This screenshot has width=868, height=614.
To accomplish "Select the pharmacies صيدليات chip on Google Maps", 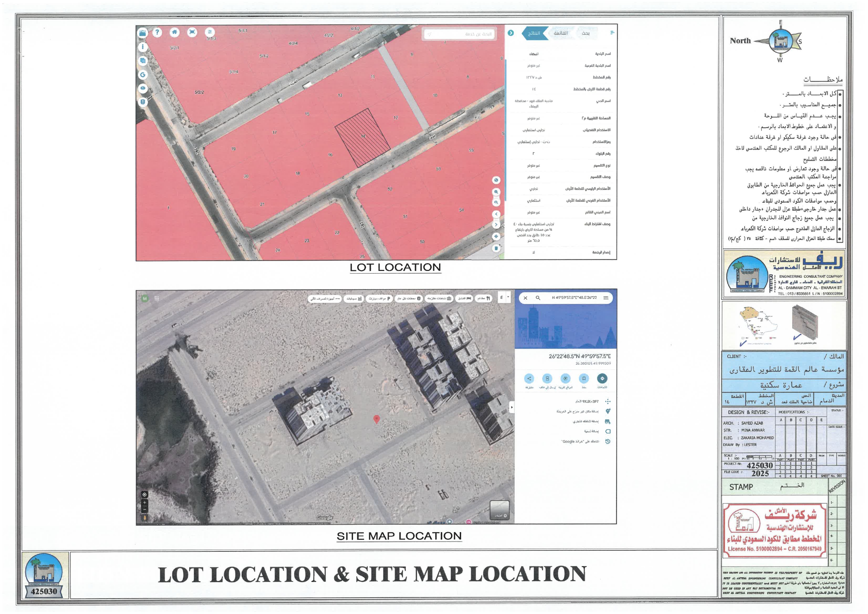I will [353, 299].
